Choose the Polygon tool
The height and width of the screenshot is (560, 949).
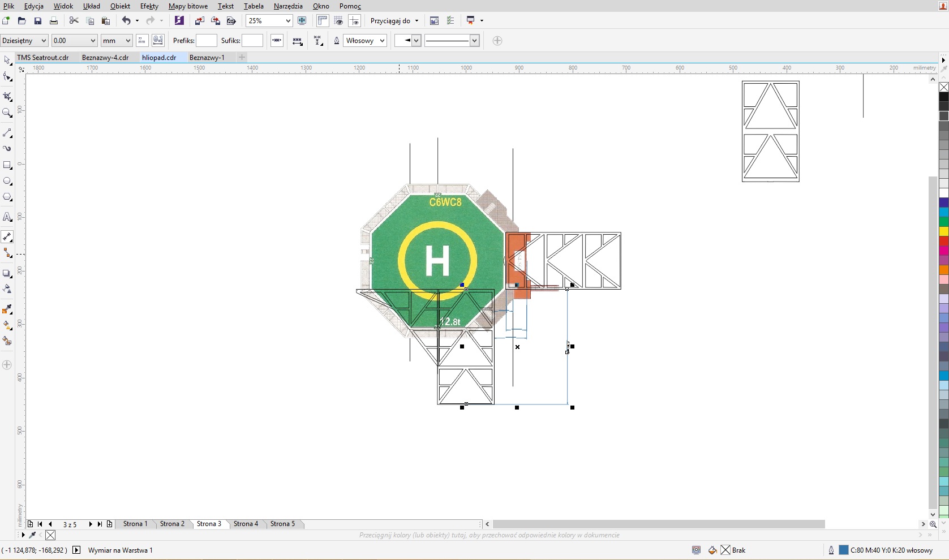pos(7,197)
